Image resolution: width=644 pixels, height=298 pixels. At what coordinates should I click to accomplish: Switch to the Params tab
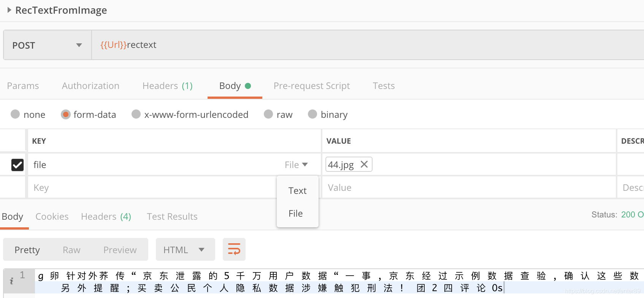coord(23,86)
